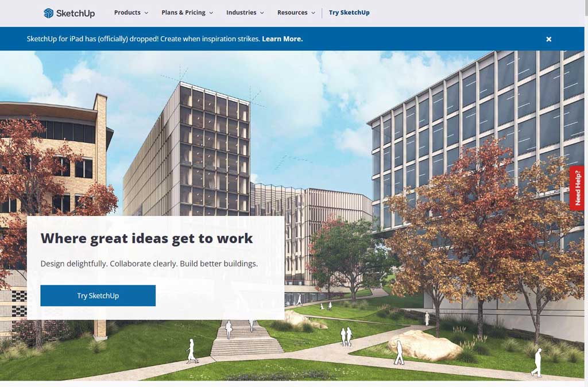Click the 'Design delightfully' tagline text
The height and width of the screenshot is (387, 588).
(149, 264)
